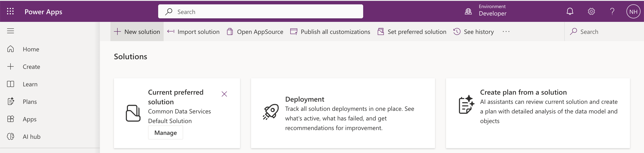This screenshot has height=153, width=644.
Task: Open the Developer environment picker
Action: click(x=492, y=14)
